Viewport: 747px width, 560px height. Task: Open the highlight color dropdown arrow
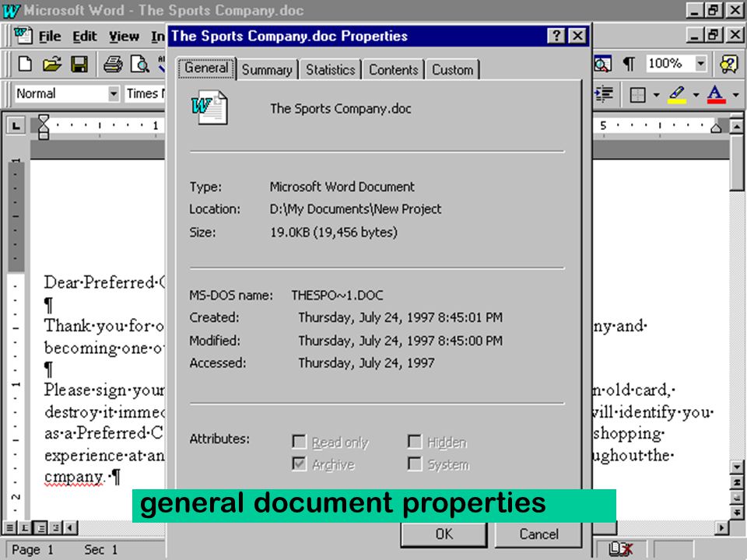tap(696, 95)
